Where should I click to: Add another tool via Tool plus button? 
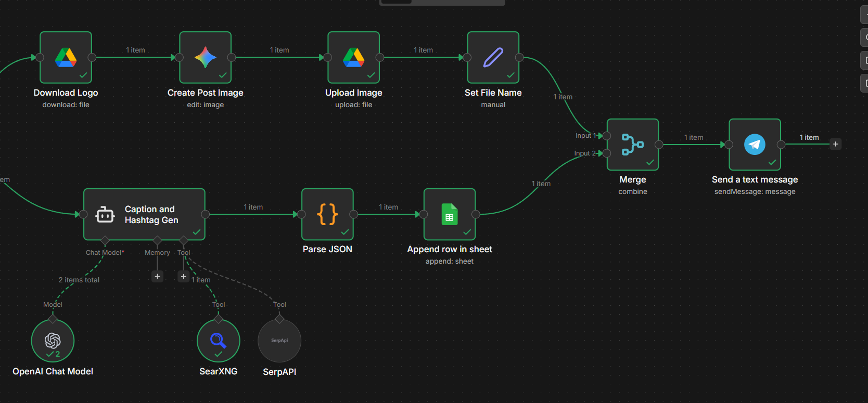[x=183, y=276]
